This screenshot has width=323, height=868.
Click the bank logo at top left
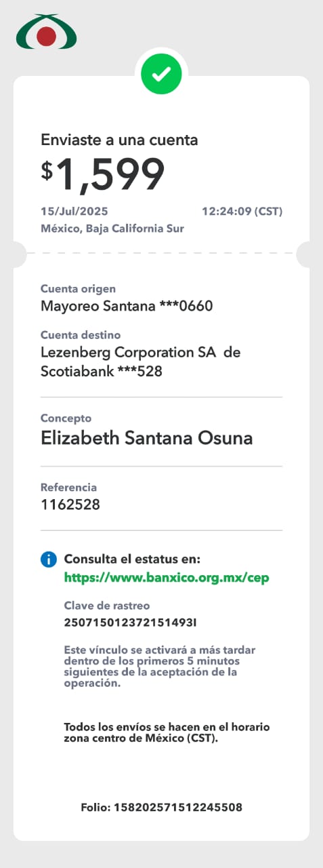point(47,31)
